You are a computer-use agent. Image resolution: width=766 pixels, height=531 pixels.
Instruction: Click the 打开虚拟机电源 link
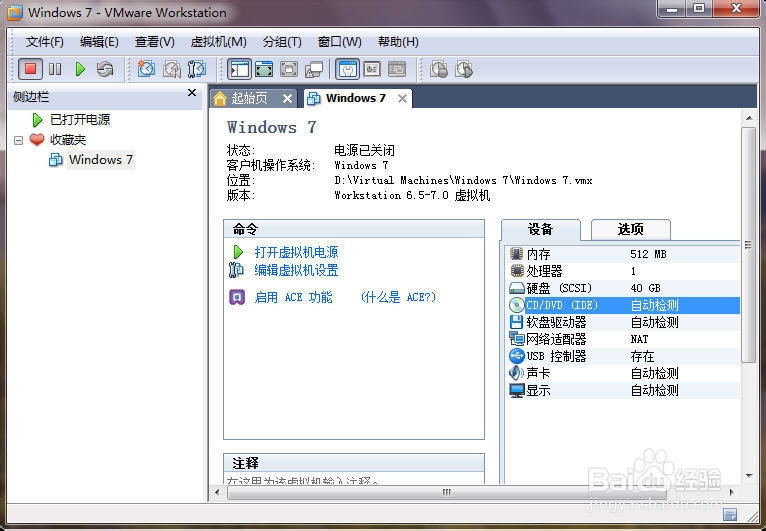pyautogui.click(x=296, y=252)
